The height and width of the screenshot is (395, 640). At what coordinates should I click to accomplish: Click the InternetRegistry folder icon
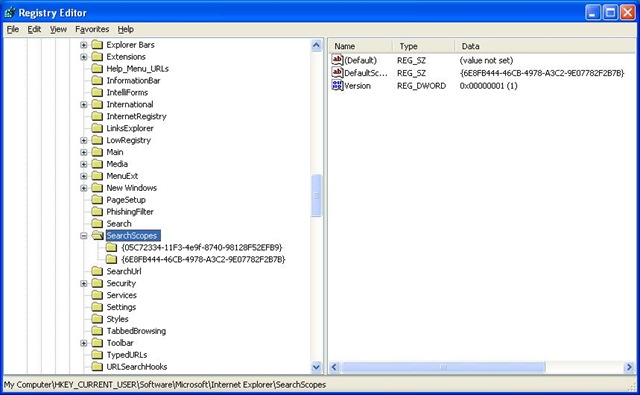coord(97,116)
